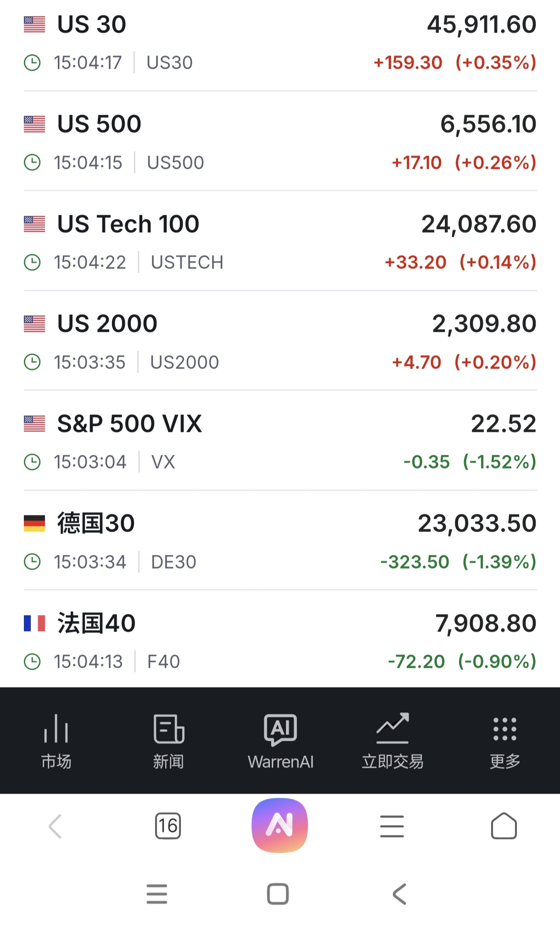Open the 市场 (Markets) tab
Viewport: 560px width, 929px height.
point(56,741)
